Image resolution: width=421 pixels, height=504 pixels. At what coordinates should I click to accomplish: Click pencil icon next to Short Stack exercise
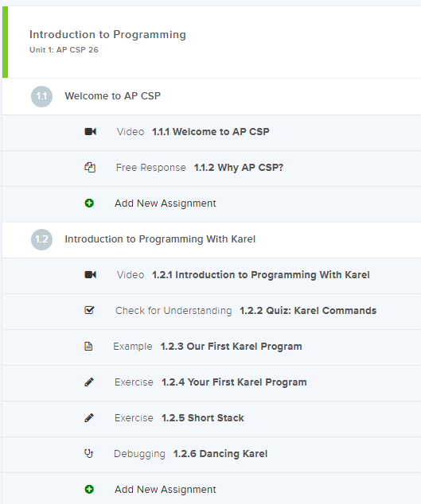(x=89, y=417)
